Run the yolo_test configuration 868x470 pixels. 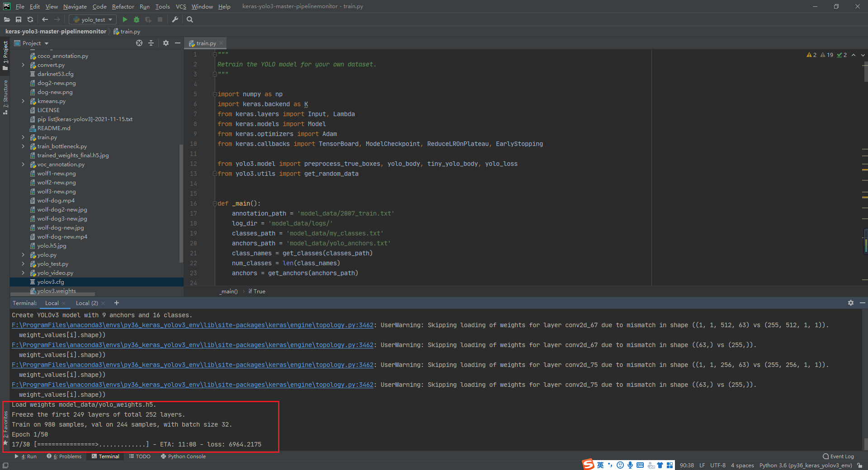125,19
